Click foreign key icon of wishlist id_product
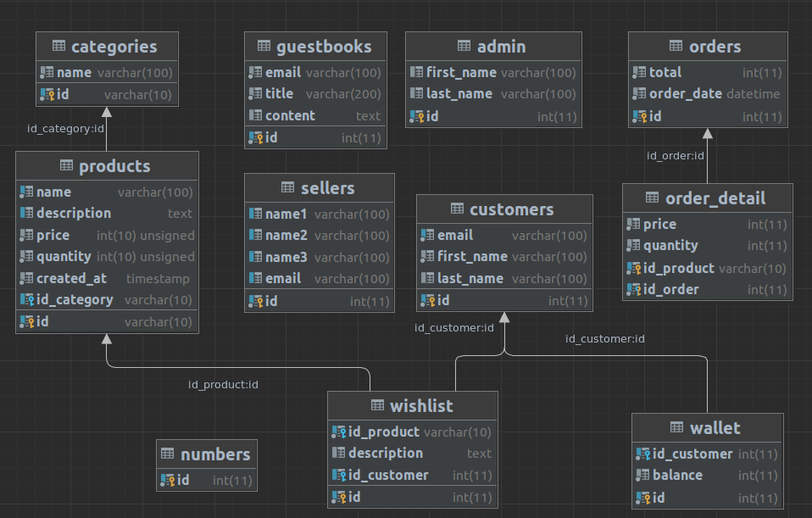Image resolution: width=812 pixels, height=518 pixels. point(339,432)
